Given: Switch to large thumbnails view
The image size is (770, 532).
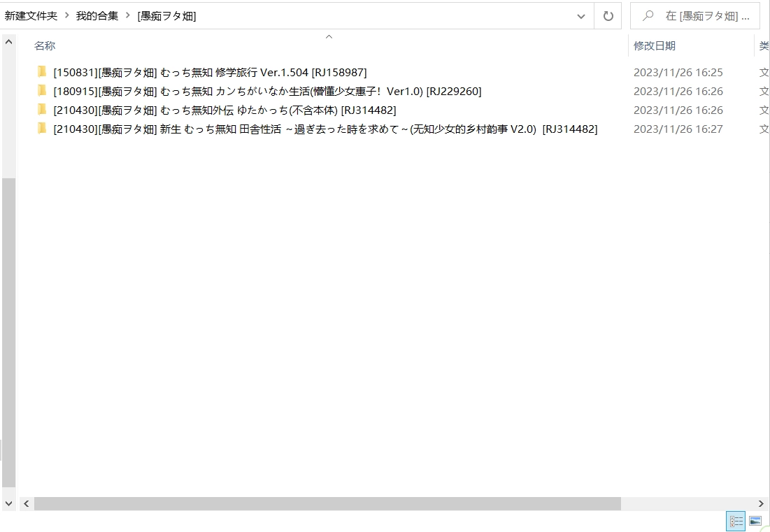Looking at the screenshot, I should pyautogui.click(x=755, y=522).
